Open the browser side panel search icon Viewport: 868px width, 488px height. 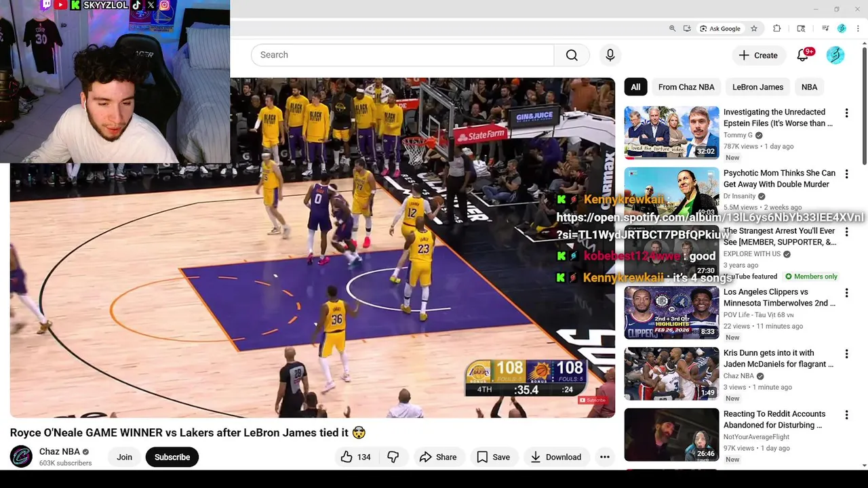(x=801, y=28)
